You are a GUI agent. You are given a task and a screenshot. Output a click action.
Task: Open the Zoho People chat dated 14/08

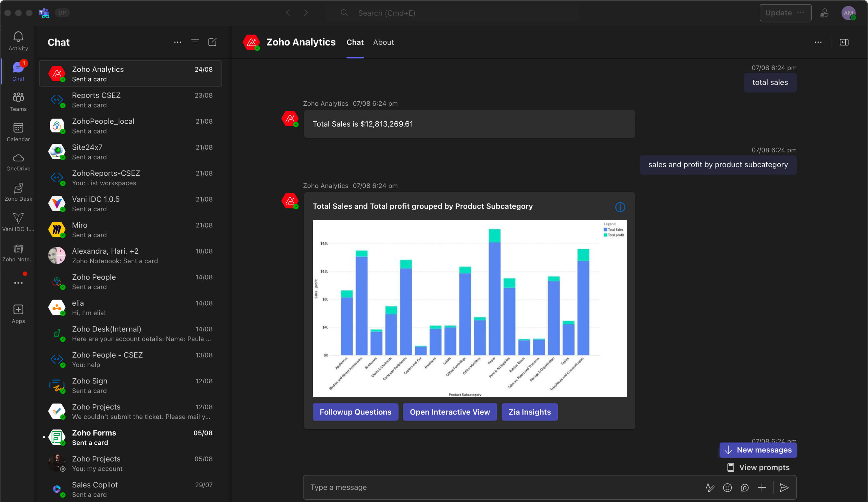coord(130,281)
